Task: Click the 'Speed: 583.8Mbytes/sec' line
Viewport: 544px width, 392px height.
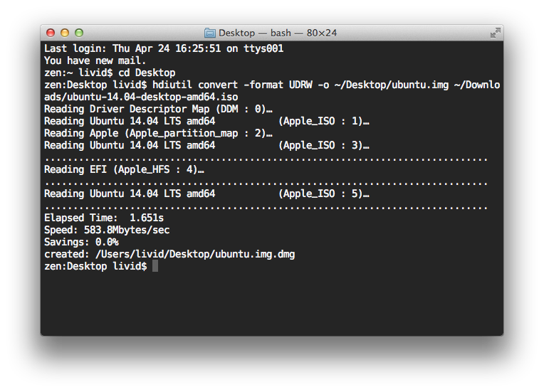Action: (107, 230)
